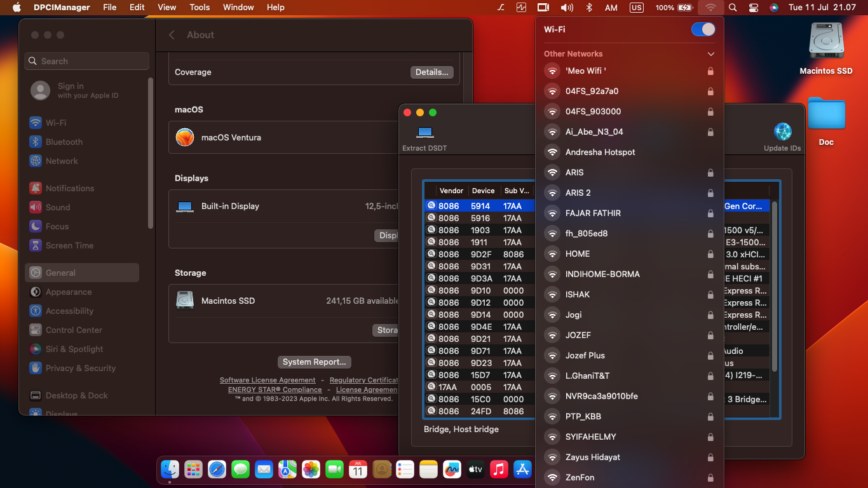Open Screen Time in settings sidebar

82,245
